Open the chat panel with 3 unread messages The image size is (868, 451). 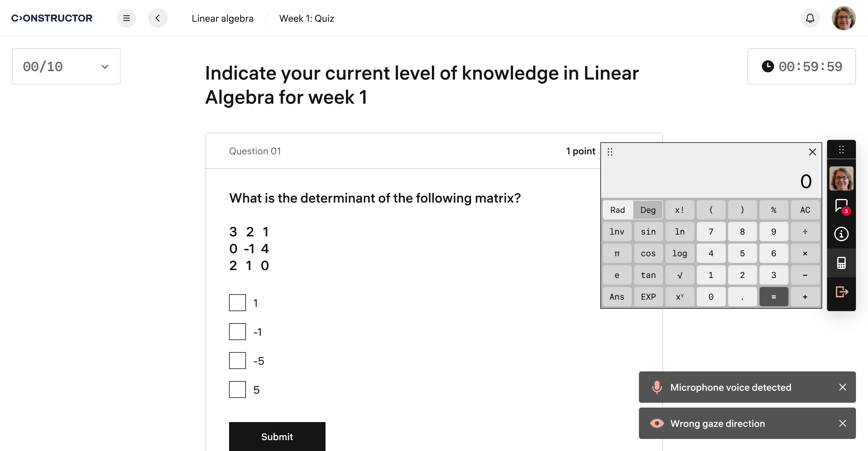click(841, 206)
